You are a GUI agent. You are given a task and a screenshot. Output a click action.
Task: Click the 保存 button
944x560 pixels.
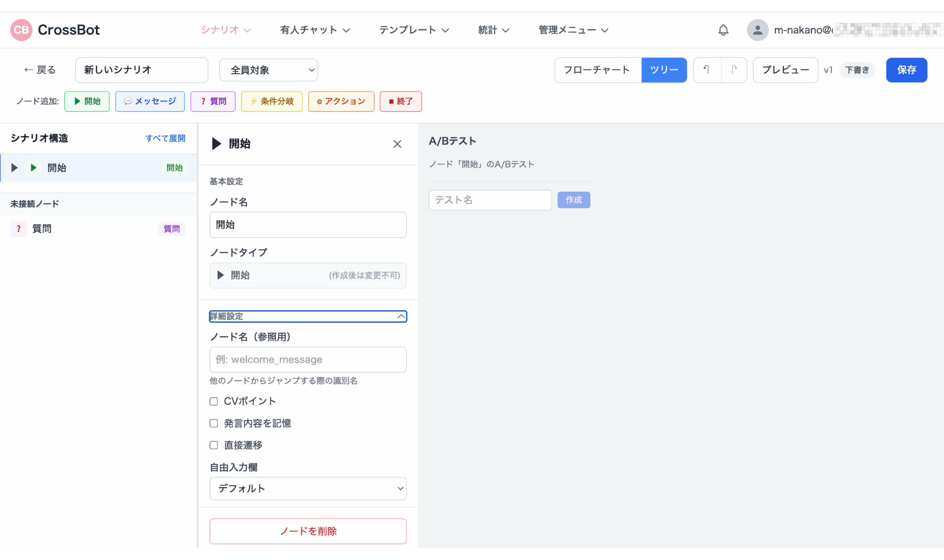[906, 70]
